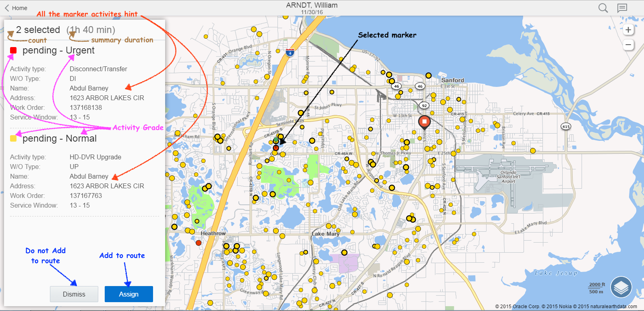Viewport: 644px width, 311px height.
Task: Click the '(1h 40 min)' duration text
Action: click(91, 30)
